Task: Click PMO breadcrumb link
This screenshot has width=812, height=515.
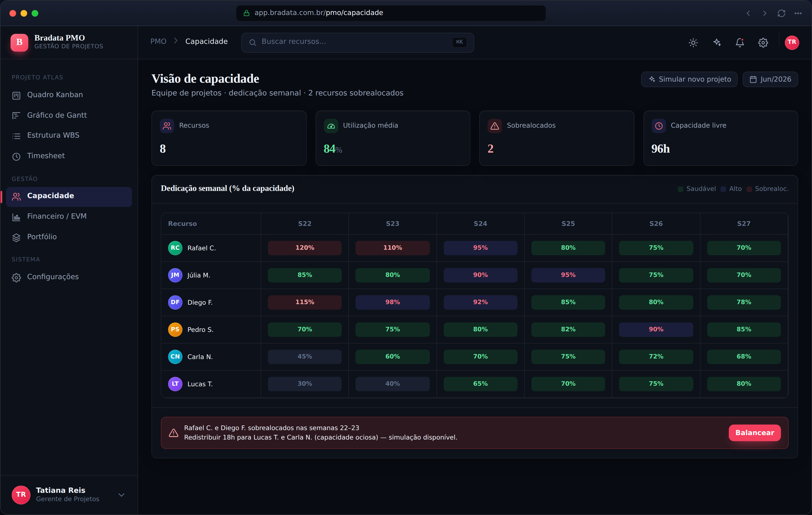Action: click(x=158, y=42)
